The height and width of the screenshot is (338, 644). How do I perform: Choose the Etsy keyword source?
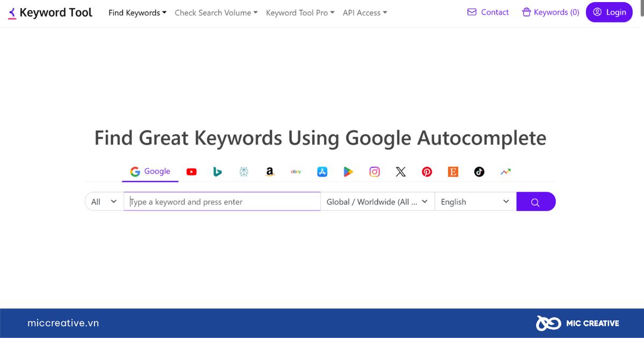click(453, 172)
